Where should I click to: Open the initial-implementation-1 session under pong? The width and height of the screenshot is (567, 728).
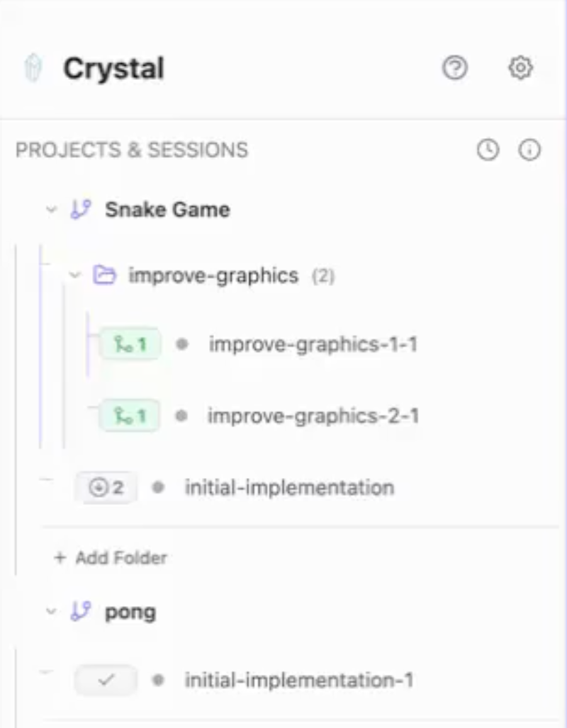299,681
